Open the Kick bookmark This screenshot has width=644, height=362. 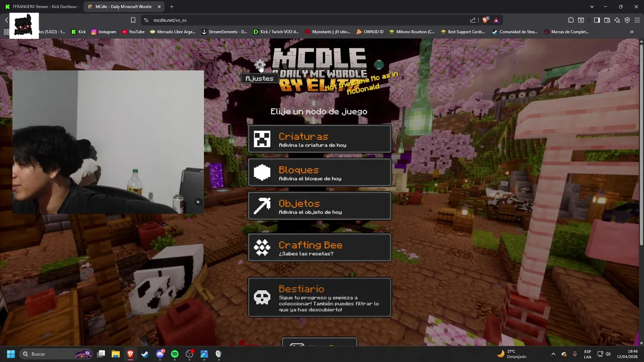click(x=78, y=32)
